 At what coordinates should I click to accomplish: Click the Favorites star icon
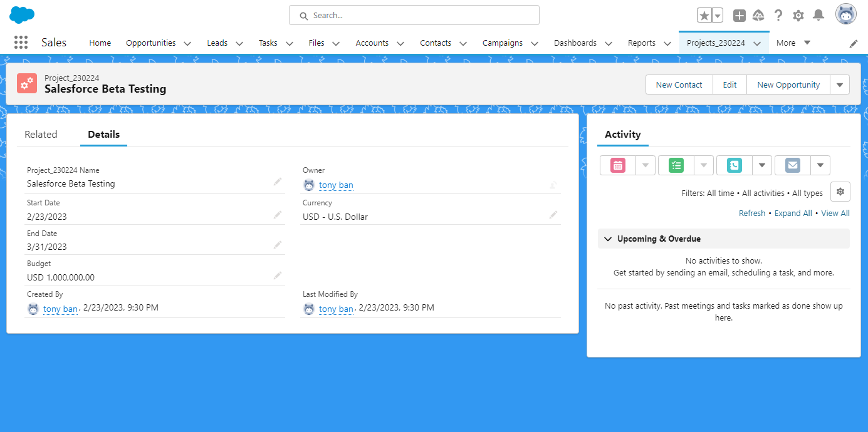pyautogui.click(x=704, y=16)
